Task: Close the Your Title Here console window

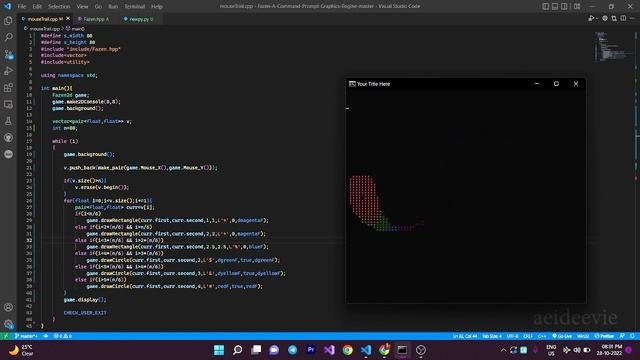Action: coord(576,84)
